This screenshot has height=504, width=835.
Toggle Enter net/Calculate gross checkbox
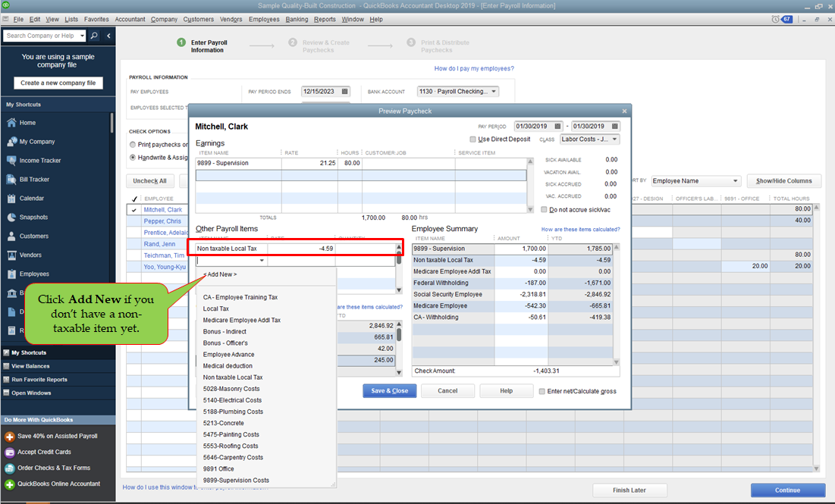click(x=541, y=391)
